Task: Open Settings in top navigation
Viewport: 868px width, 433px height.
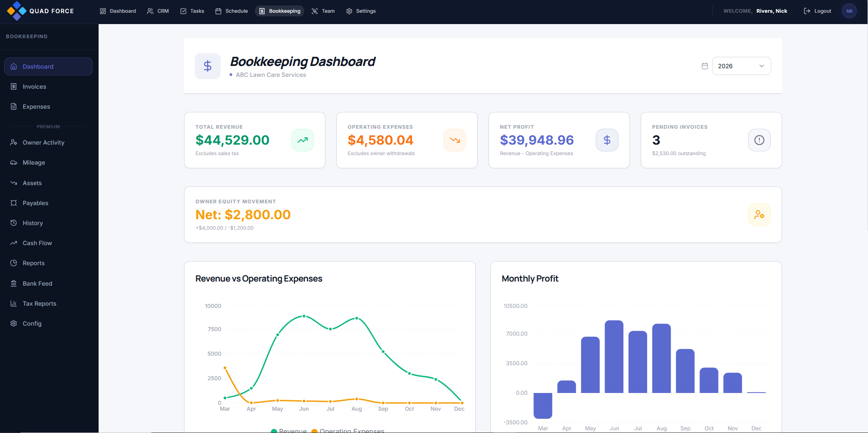Action: pyautogui.click(x=361, y=11)
